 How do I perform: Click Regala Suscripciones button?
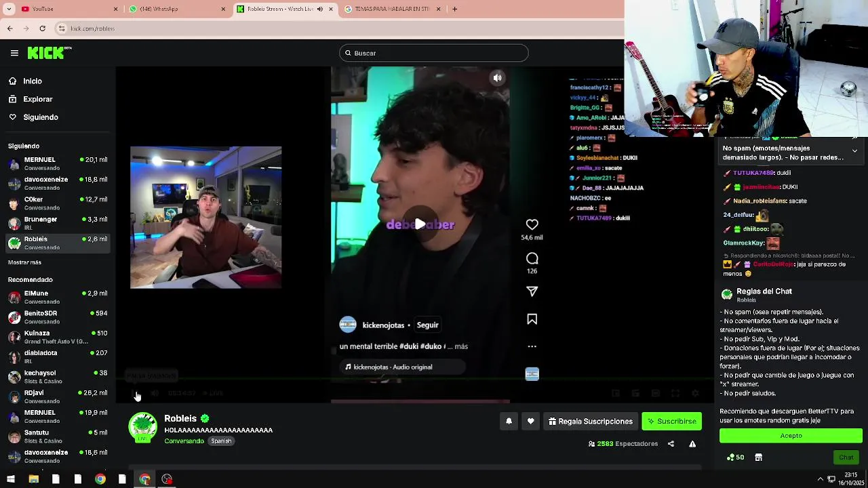pos(591,422)
